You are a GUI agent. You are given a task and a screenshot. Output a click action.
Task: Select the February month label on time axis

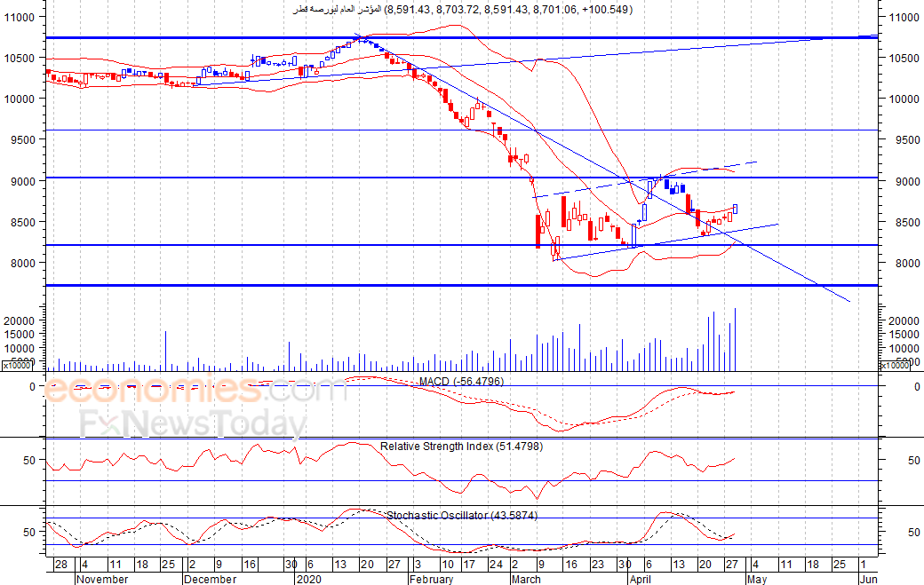click(432, 579)
